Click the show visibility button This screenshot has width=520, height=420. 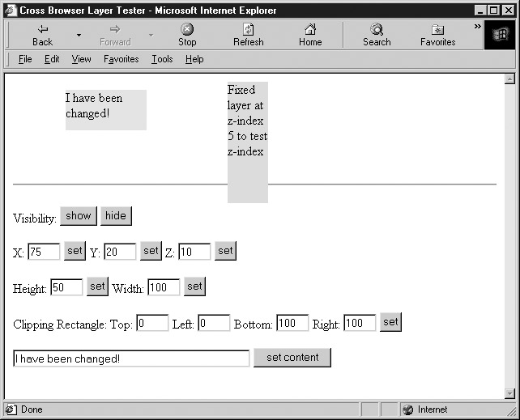[79, 216]
